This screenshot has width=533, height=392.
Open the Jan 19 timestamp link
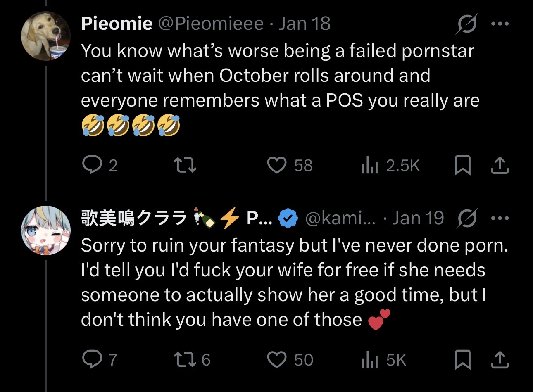pyautogui.click(x=418, y=218)
